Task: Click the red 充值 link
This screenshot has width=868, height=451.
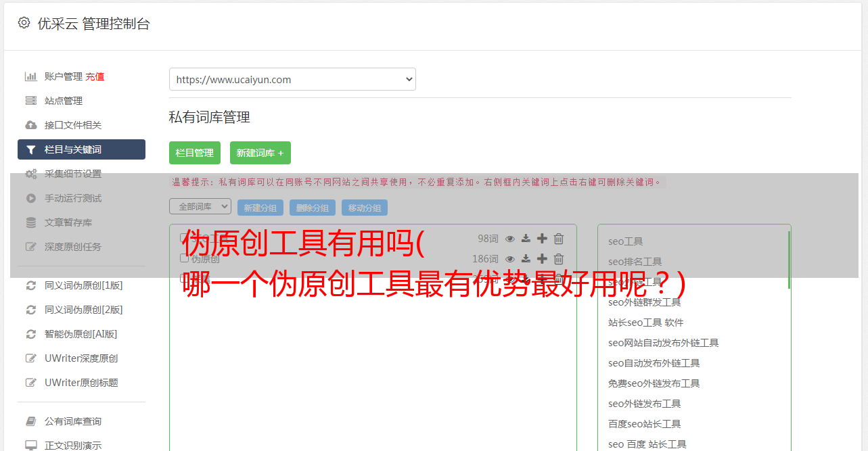Action: 95,76
